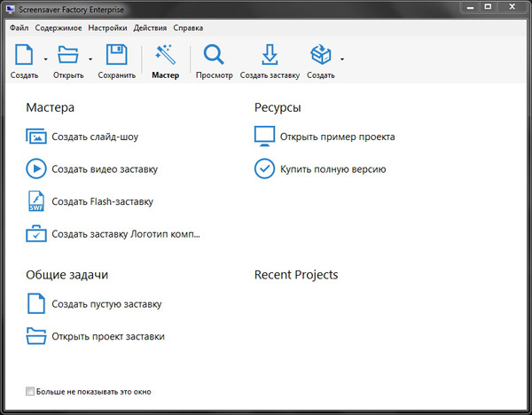Click the slideshow picture icon under Мастера
This screenshot has width=532, height=415.
pos(36,137)
